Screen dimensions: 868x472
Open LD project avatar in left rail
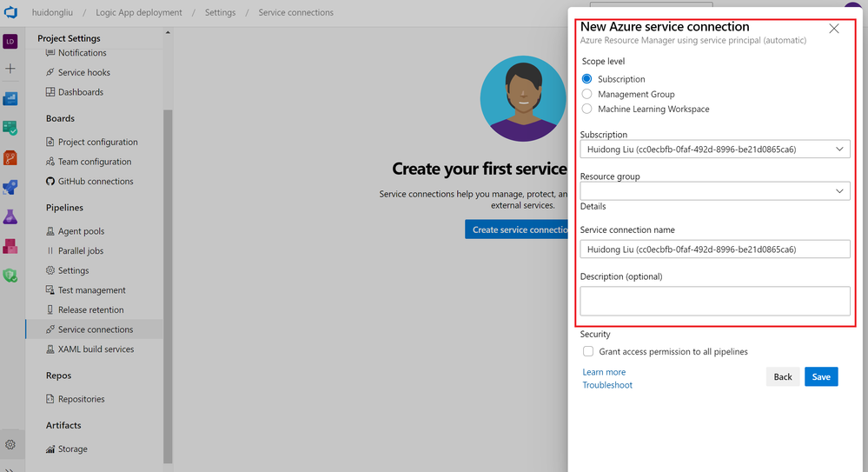pyautogui.click(x=10, y=42)
